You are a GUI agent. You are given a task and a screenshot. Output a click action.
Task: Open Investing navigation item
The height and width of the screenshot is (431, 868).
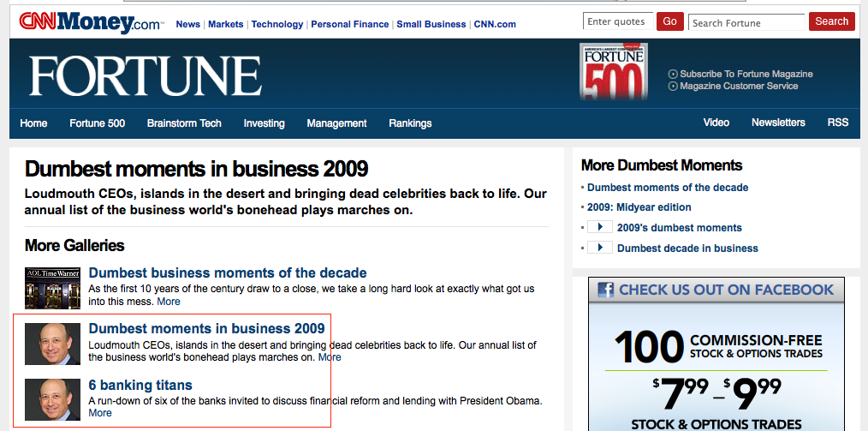click(264, 123)
